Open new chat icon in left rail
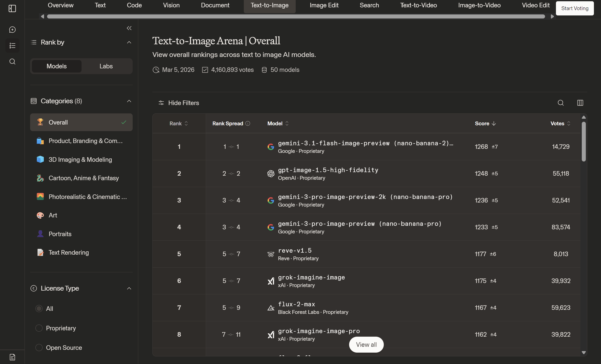The height and width of the screenshot is (364, 601). [x=12, y=30]
